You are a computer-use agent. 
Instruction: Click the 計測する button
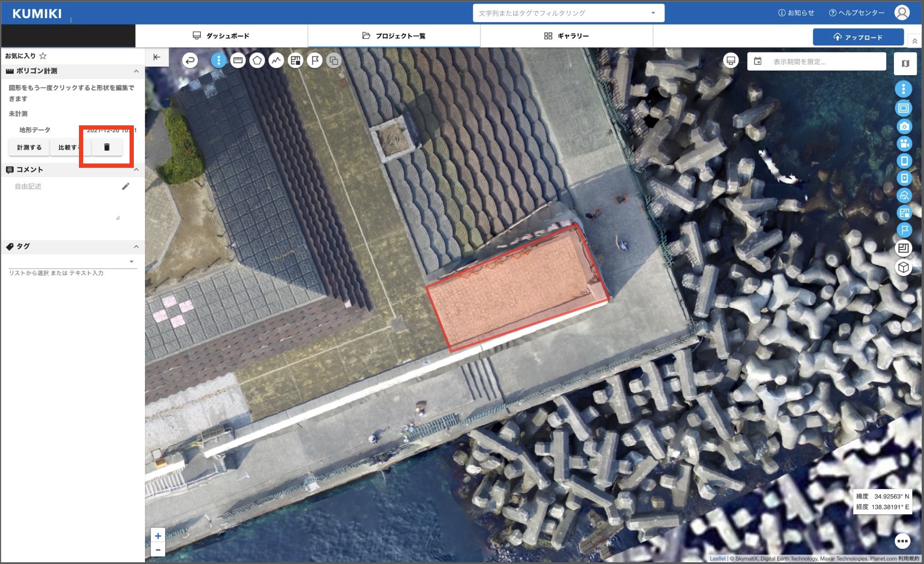click(29, 147)
